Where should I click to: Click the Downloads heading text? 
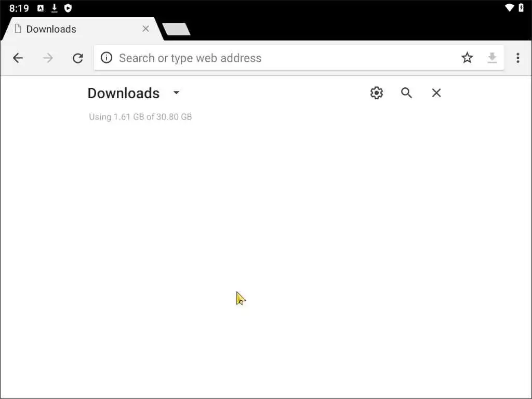point(124,93)
